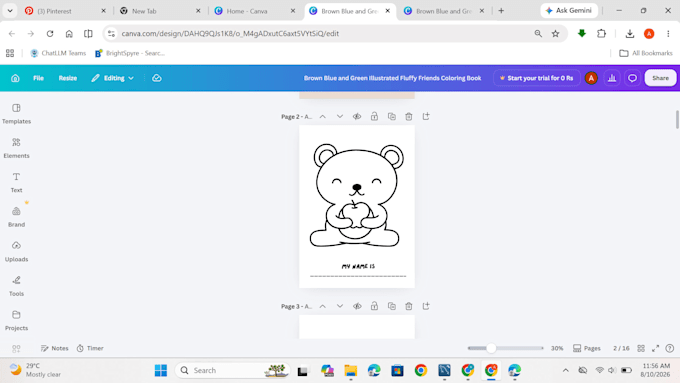Viewport: 680px width, 383px height.
Task: Add a new page after Page 3
Action: [x=426, y=306]
